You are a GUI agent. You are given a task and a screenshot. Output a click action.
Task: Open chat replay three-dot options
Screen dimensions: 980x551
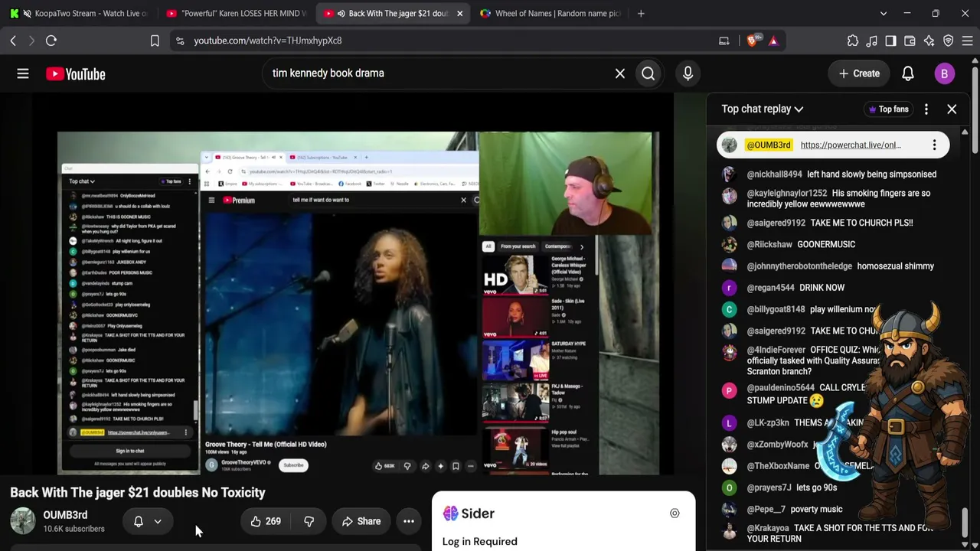(x=926, y=109)
